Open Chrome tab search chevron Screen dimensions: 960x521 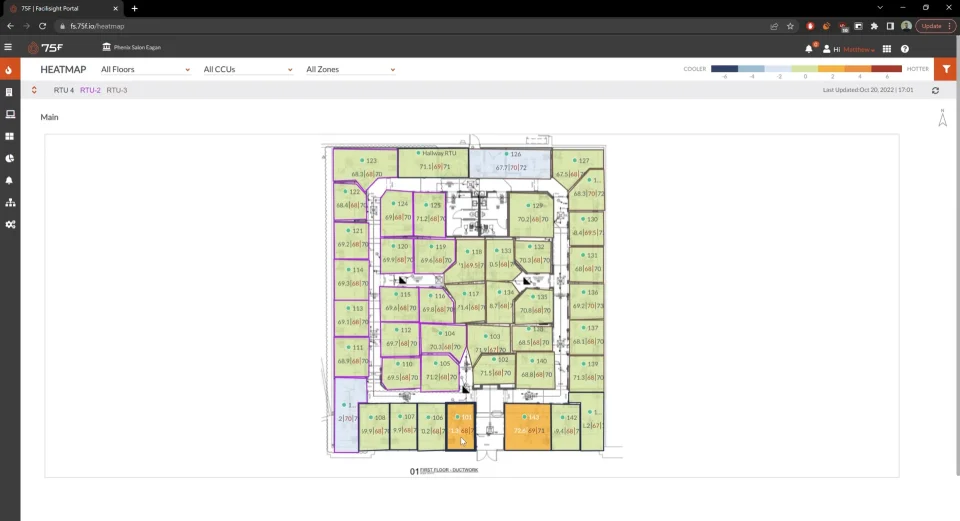[880, 8]
